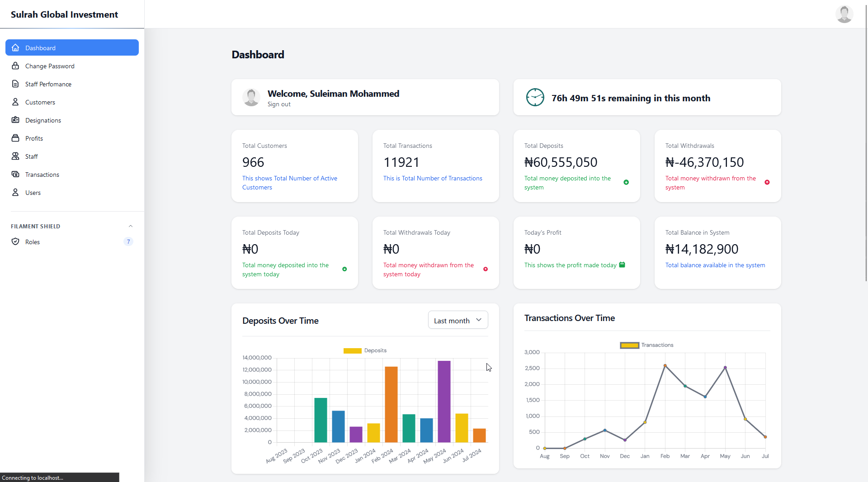Select the Designations briefcase icon
Screen dimensions: 868x482
coord(15,120)
